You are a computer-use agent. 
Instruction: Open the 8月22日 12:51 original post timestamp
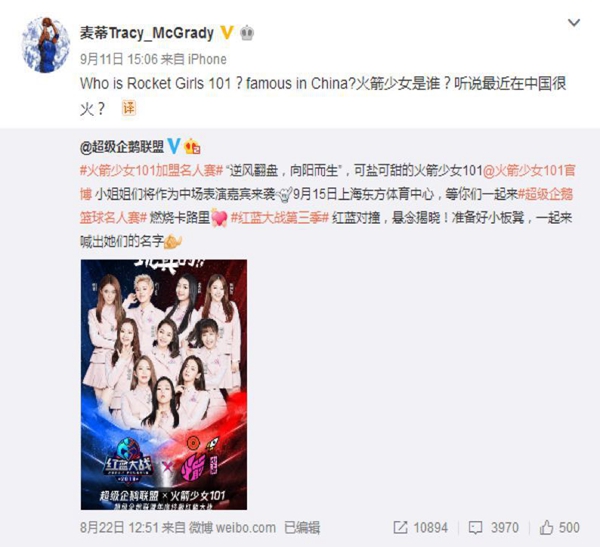pyautogui.click(x=119, y=527)
